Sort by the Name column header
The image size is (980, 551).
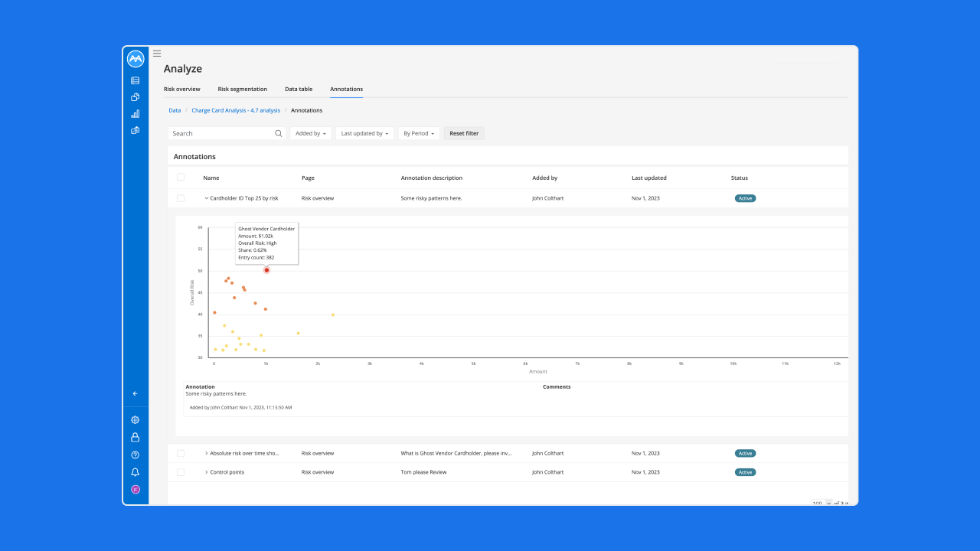[211, 178]
